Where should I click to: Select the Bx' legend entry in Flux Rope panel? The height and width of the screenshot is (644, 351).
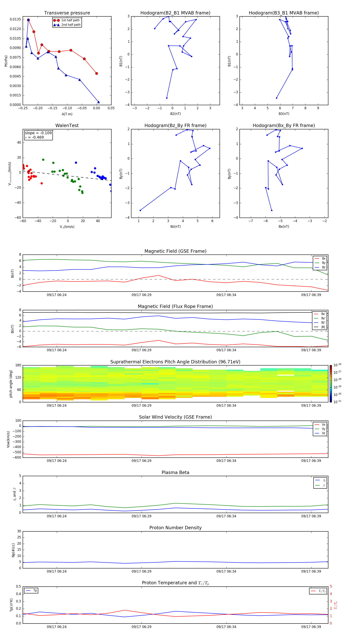(x=320, y=314)
